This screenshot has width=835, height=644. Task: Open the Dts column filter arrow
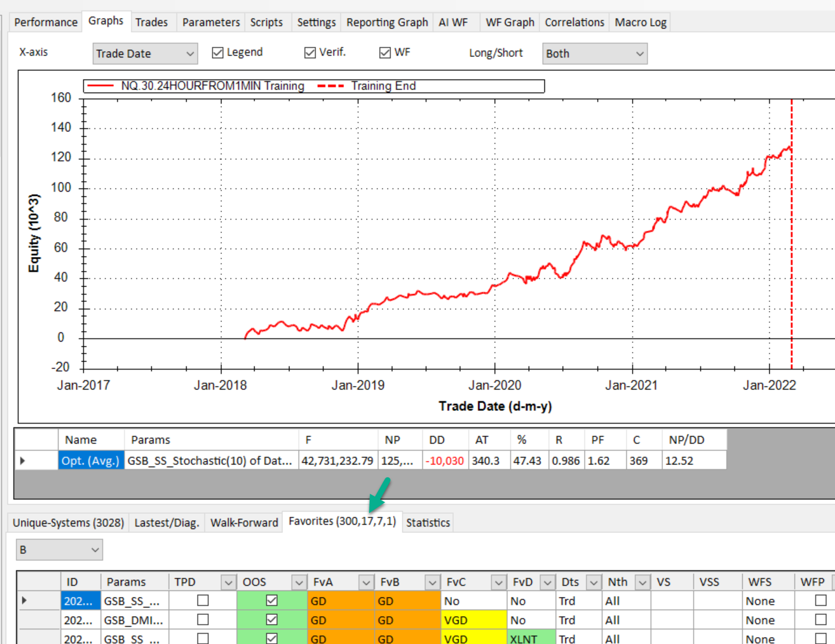click(x=593, y=582)
